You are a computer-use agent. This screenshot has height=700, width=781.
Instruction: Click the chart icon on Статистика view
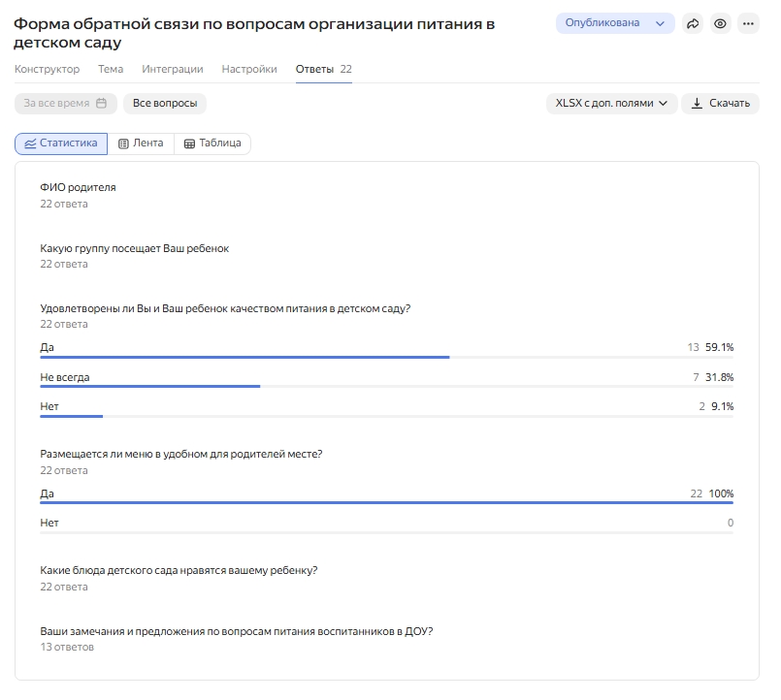pyautogui.click(x=31, y=143)
